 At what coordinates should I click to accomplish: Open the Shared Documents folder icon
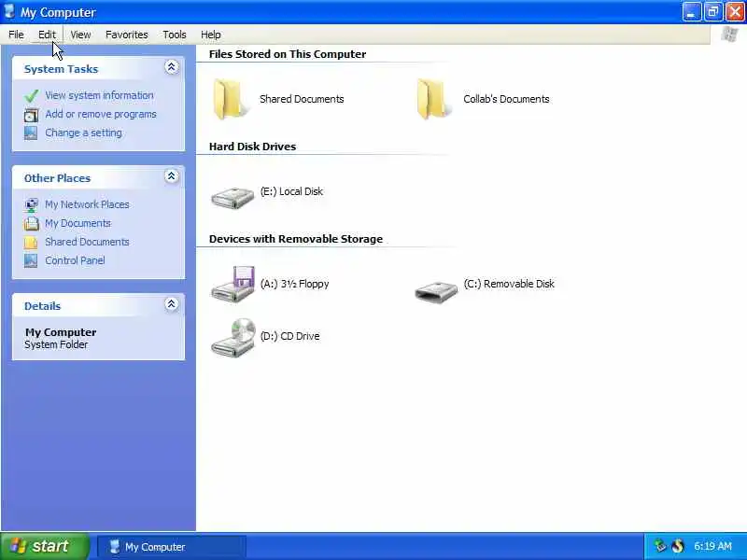231,99
